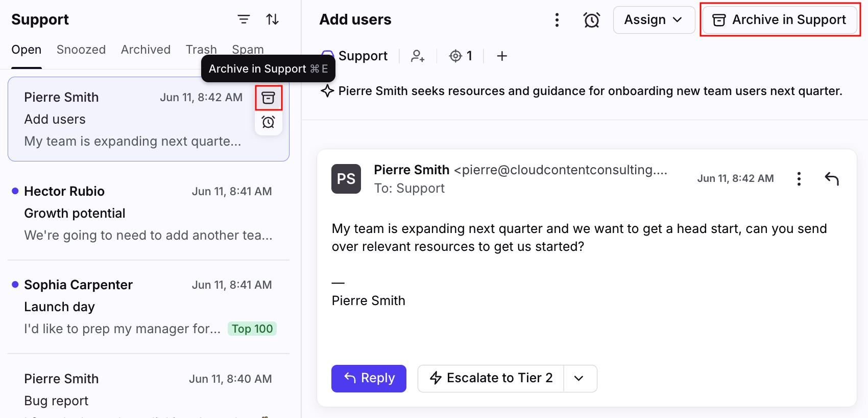The width and height of the screenshot is (868, 418).
Task: Snooze the Add users conversation in list
Action: click(x=269, y=122)
